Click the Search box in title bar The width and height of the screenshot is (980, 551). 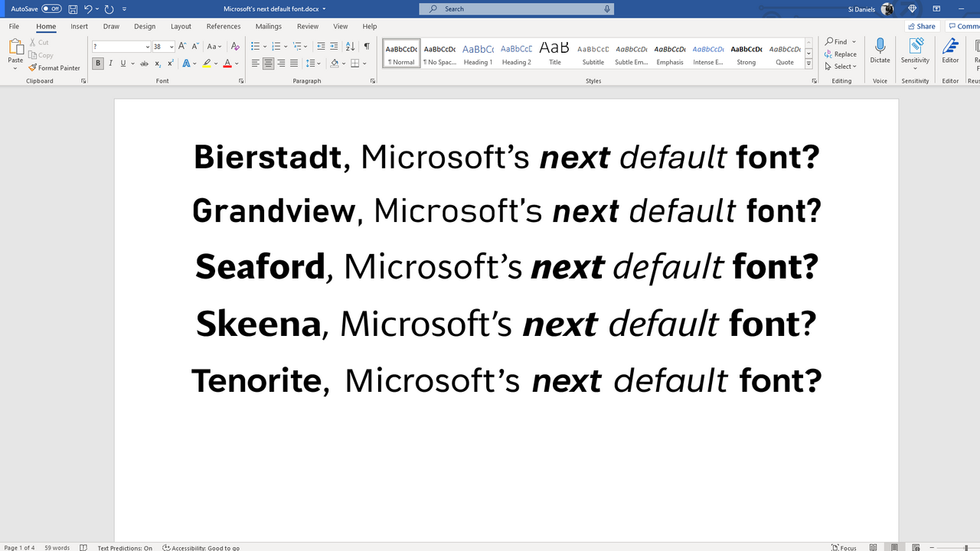click(516, 8)
